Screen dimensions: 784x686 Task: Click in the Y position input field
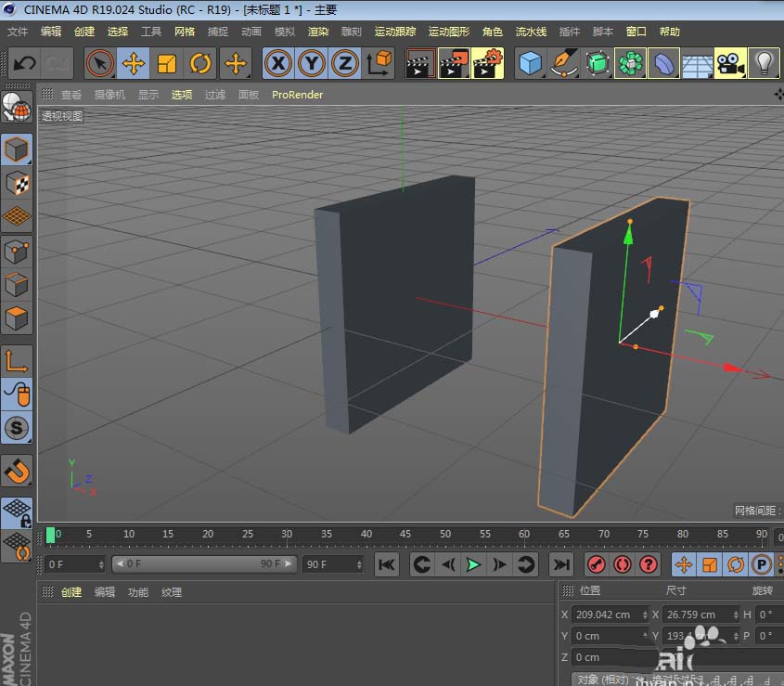pyautogui.click(x=603, y=636)
